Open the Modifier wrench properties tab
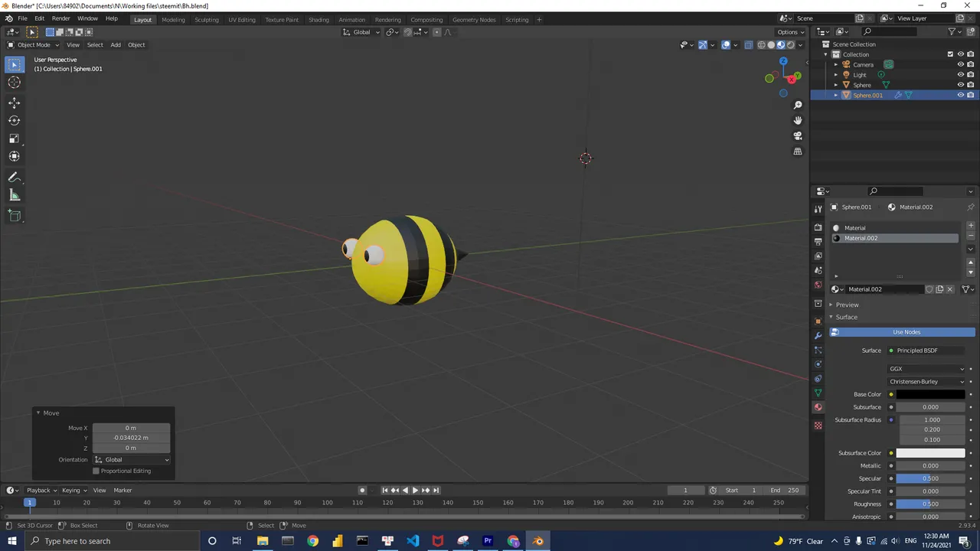 [x=818, y=335]
